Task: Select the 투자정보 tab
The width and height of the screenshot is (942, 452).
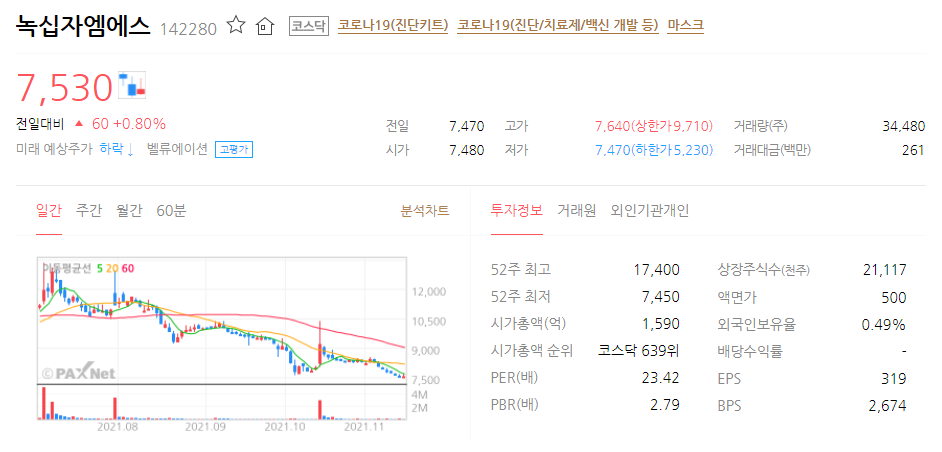Action: coord(517,210)
